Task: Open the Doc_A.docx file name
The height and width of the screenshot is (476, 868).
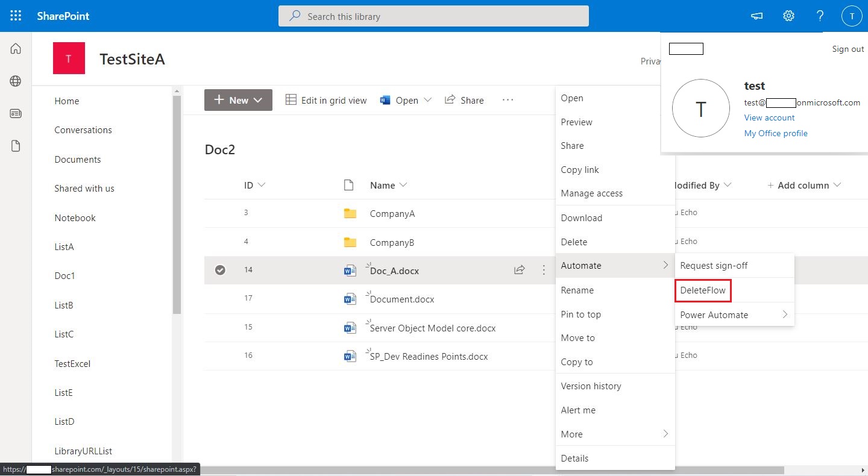Action: (x=394, y=271)
